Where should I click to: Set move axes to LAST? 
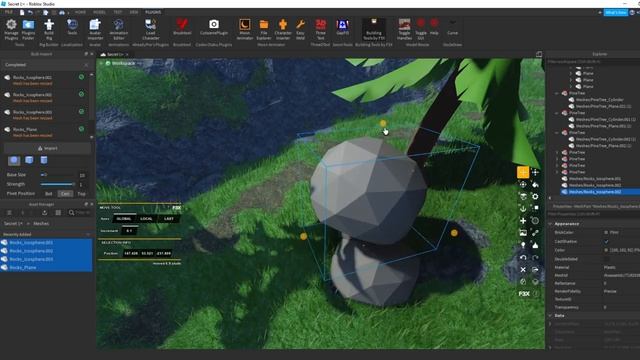pos(169,219)
